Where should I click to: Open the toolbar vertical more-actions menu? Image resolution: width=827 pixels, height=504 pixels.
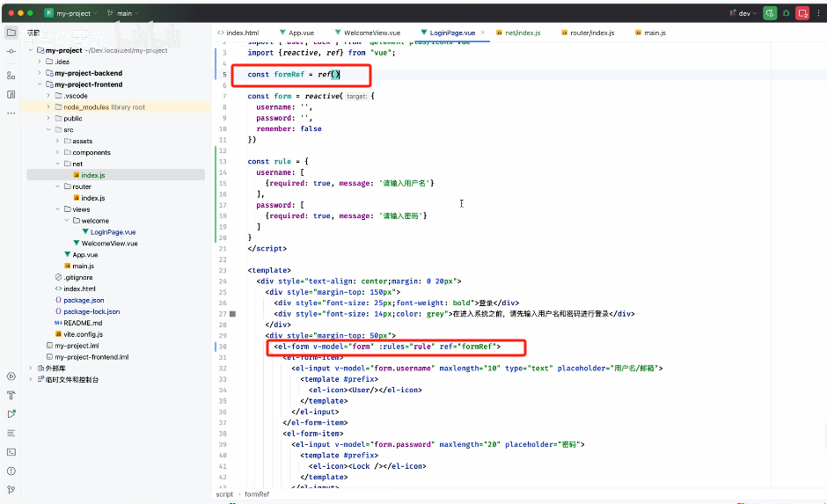coord(819,13)
